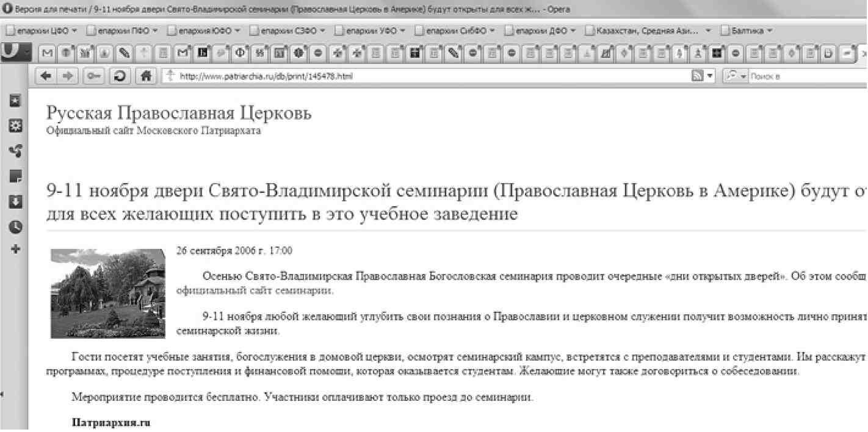Click the Русская Православная Церковь heading

pyautogui.click(x=179, y=113)
